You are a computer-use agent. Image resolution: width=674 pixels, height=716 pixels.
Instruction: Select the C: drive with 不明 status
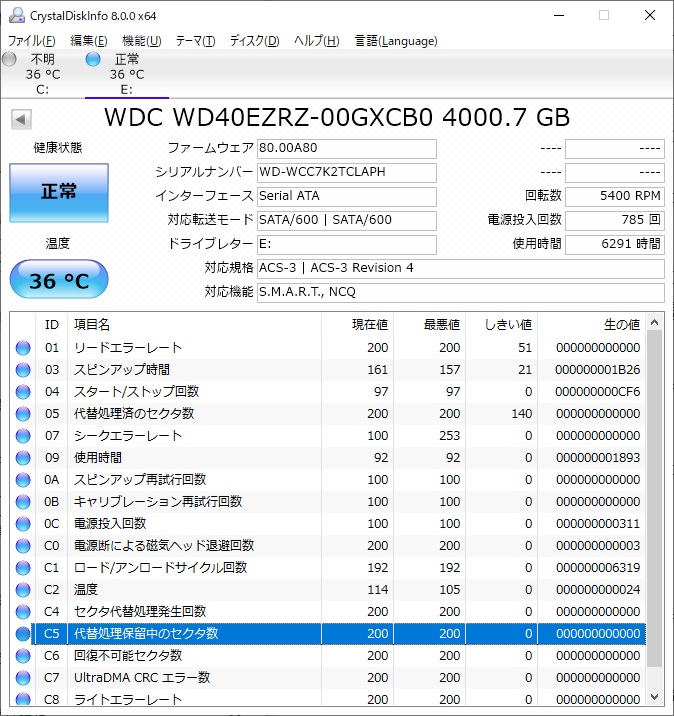pyautogui.click(x=42, y=74)
